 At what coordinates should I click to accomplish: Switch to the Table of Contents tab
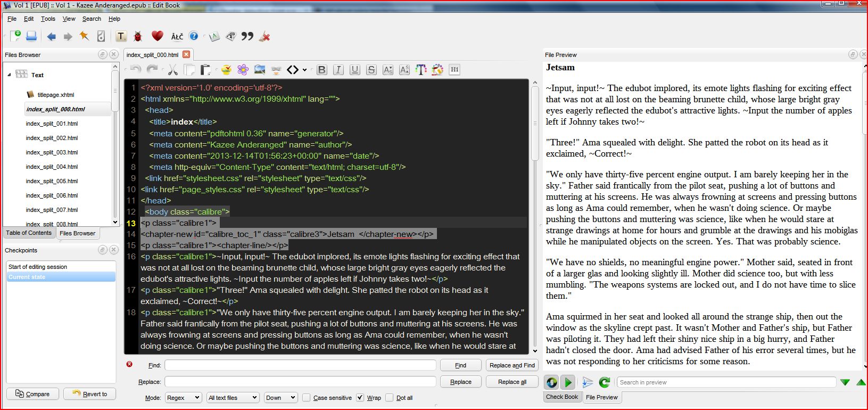tap(29, 233)
